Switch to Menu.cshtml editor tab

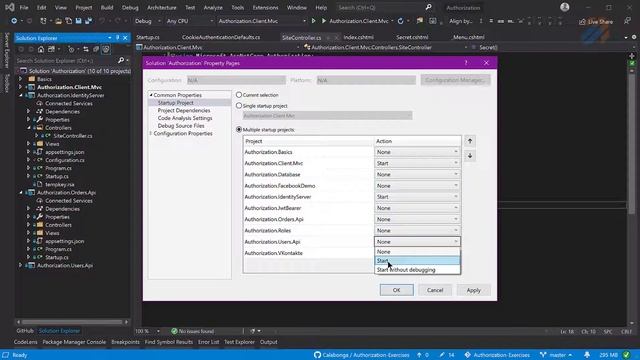click(x=469, y=37)
